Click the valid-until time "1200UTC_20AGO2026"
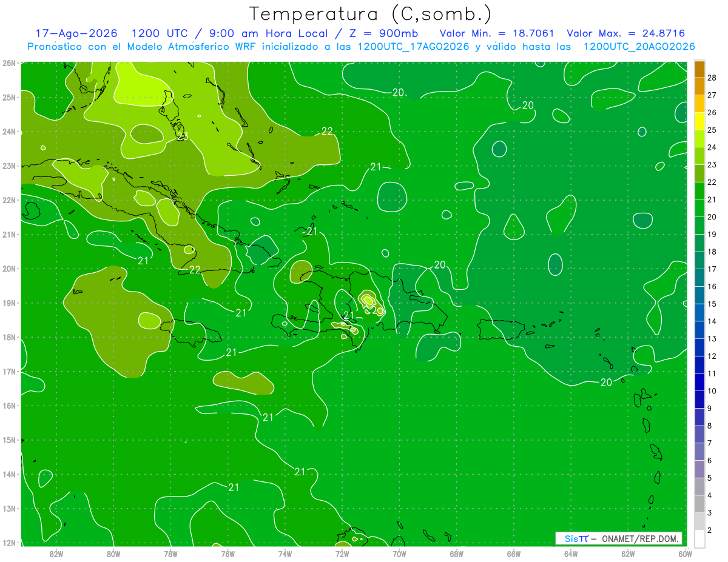This screenshot has height=562, width=728. tap(639, 47)
